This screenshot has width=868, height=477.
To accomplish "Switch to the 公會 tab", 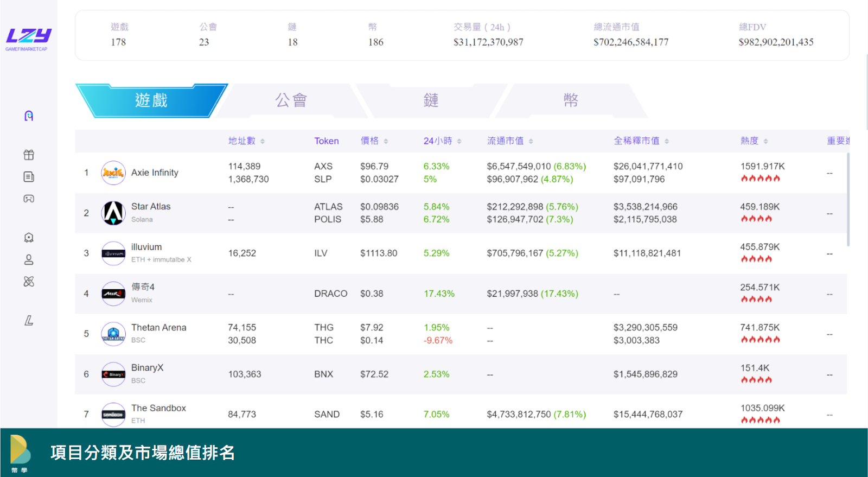I will click(291, 100).
